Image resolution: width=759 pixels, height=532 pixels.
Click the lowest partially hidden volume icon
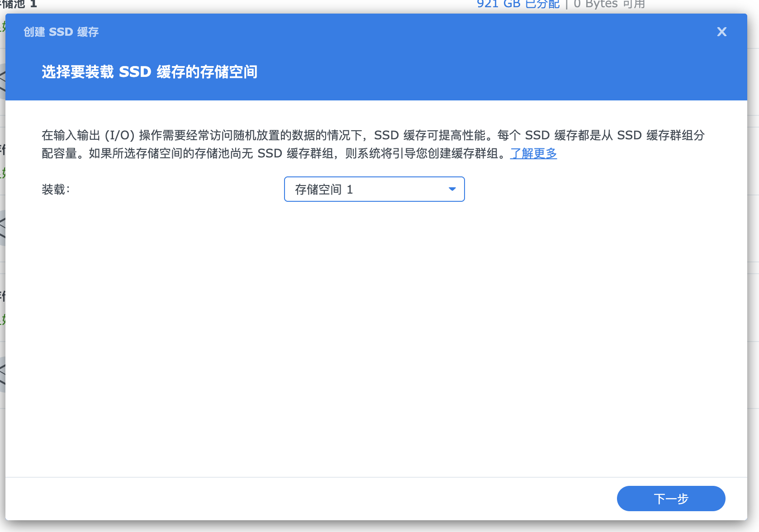click(x=2, y=375)
